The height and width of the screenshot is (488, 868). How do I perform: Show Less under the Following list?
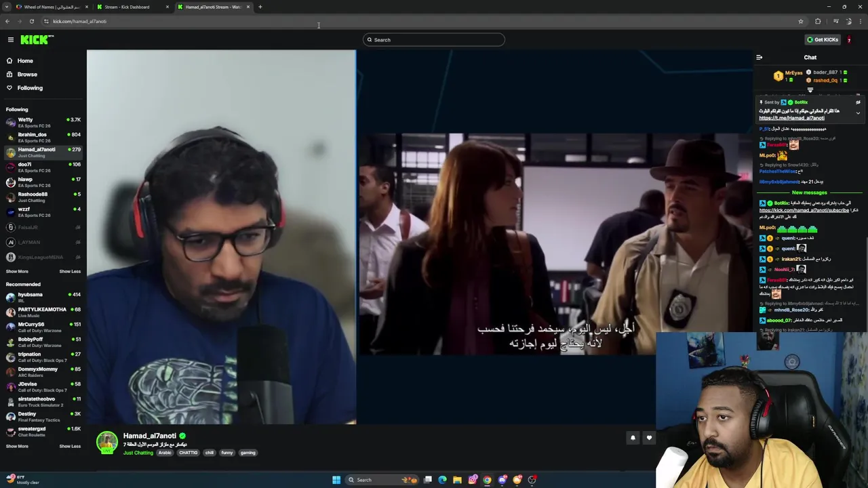pos(70,271)
